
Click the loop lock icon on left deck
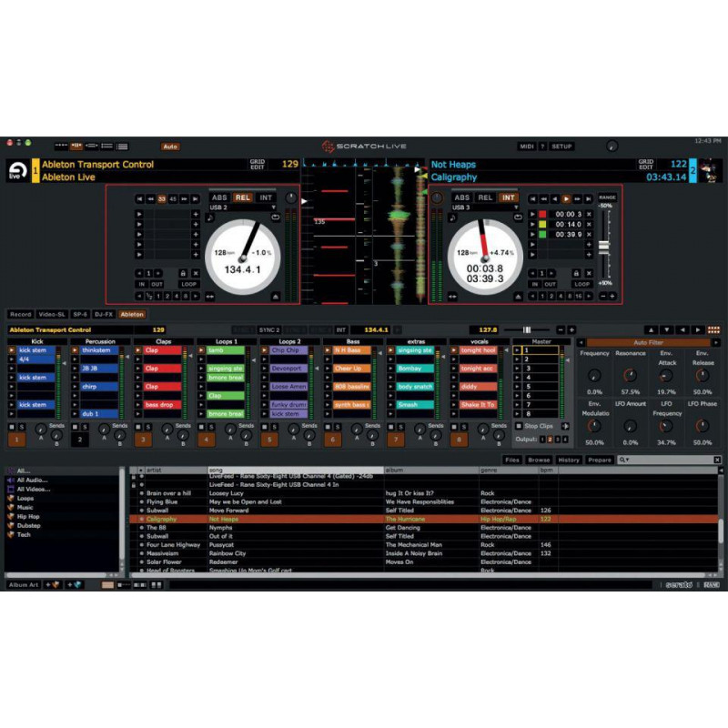coord(183,274)
